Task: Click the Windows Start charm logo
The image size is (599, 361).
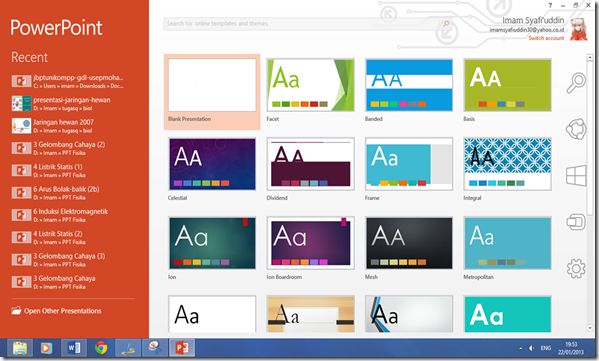Action: (x=576, y=175)
